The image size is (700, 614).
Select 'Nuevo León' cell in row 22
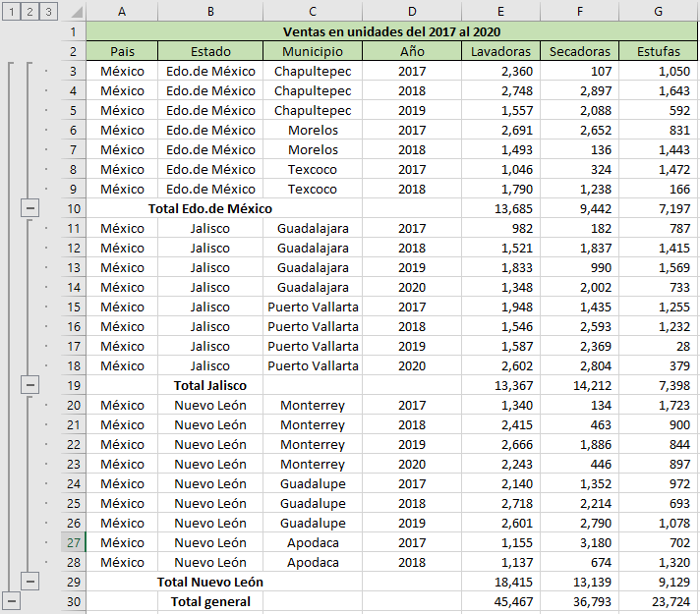click(210, 444)
